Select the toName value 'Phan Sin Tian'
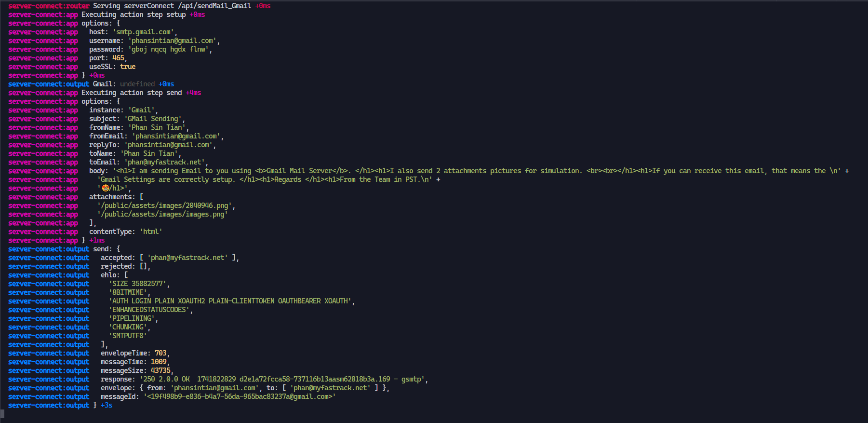This screenshot has width=868, height=423. click(149, 153)
